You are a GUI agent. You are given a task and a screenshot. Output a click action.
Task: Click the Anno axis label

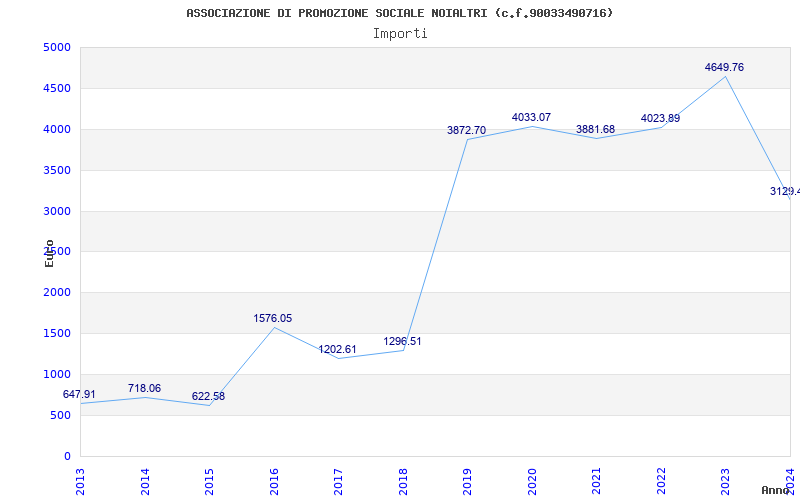click(775, 490)
